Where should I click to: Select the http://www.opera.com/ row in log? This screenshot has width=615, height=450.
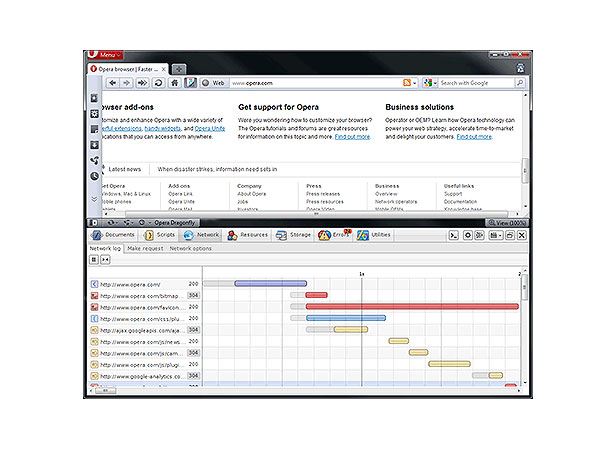[x=145, y=284]
